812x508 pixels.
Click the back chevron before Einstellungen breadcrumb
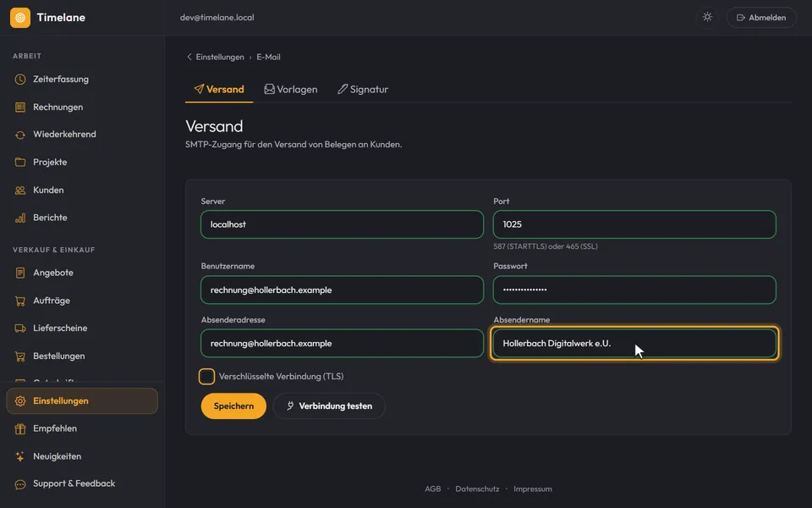tap(189, 57)
